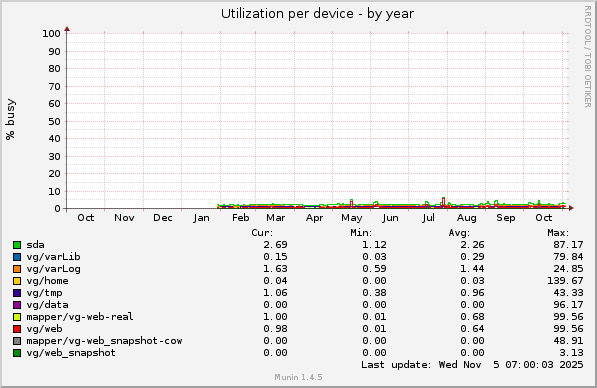Click the % busy y-axis label

[11, 119]
